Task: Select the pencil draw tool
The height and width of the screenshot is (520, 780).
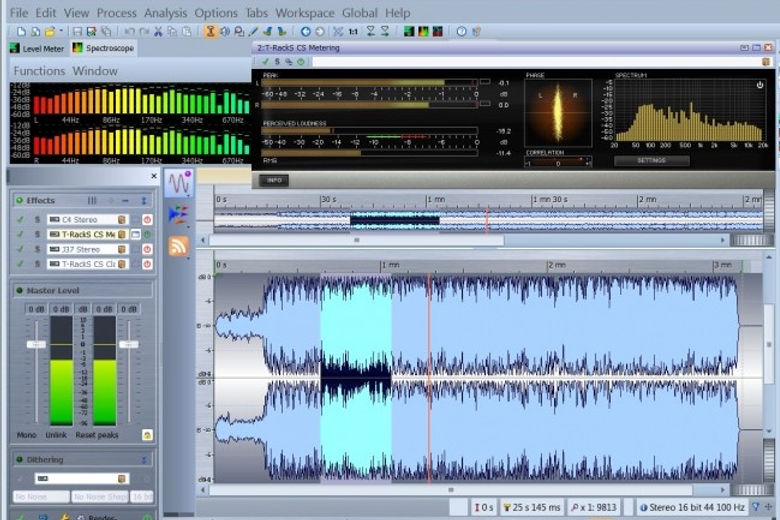Action: point(253,31)
